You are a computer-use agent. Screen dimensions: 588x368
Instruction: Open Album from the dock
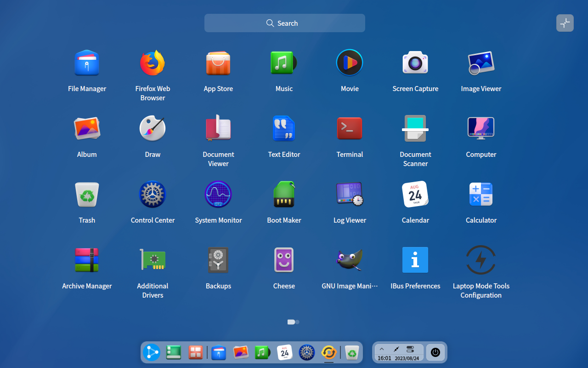(x=241, y=352)
